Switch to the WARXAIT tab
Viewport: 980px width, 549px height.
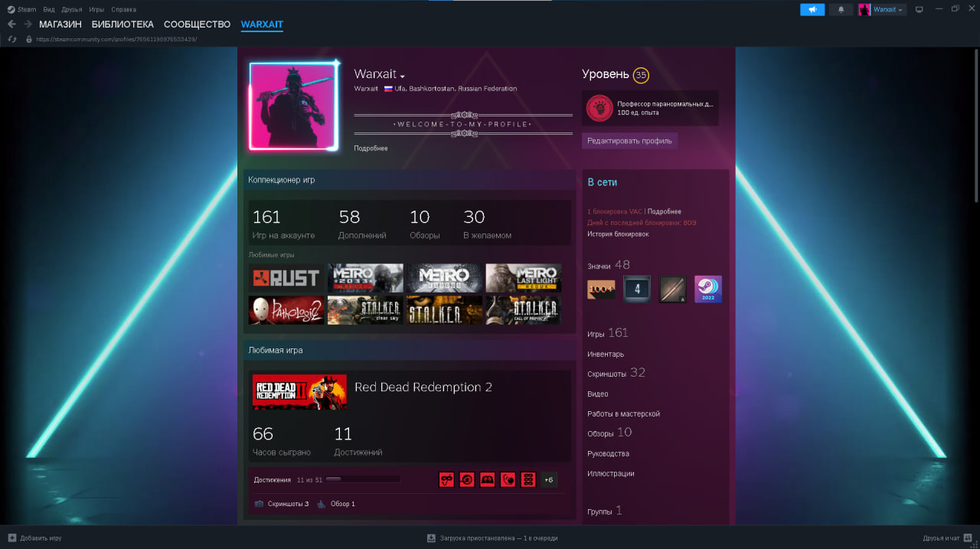(x=262, y=25)
